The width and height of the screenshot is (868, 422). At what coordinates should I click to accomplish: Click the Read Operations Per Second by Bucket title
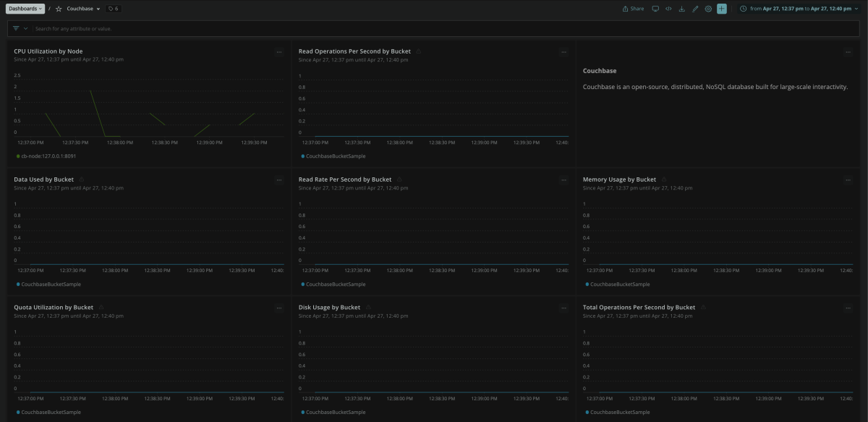pyautogui.click(x=354, y=51)
